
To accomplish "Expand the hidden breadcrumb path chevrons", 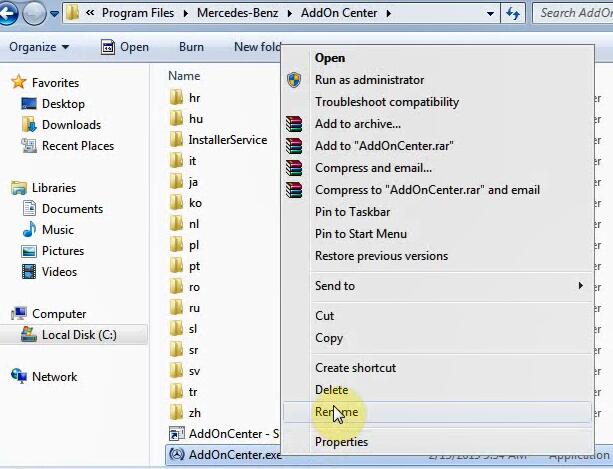I will click(x=90, y=13).
